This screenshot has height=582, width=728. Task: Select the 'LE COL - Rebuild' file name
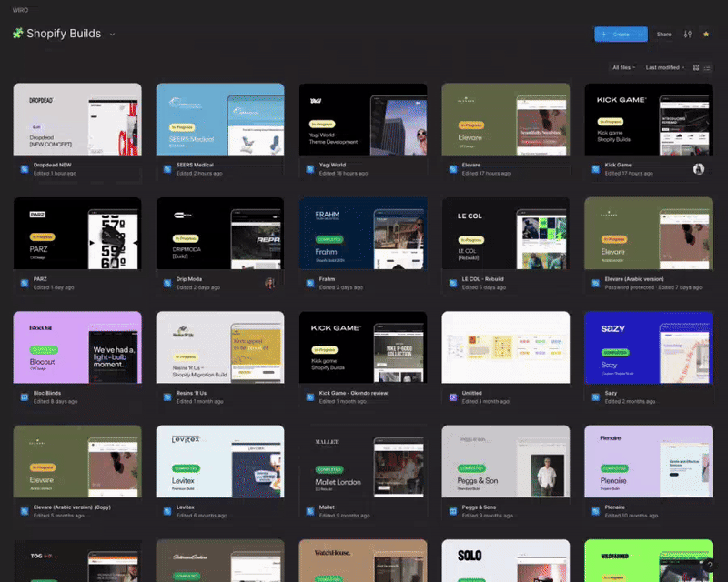[483, 279]
